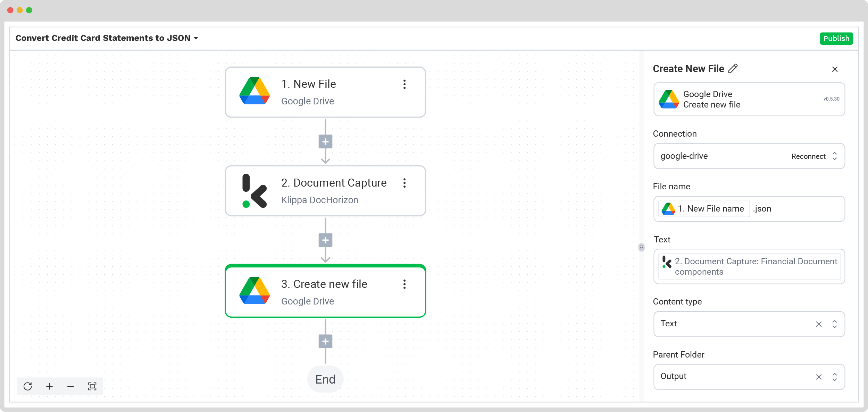Edit the Create New File title with pencil icon
The image size is (868, 412).
pos(733,68)
